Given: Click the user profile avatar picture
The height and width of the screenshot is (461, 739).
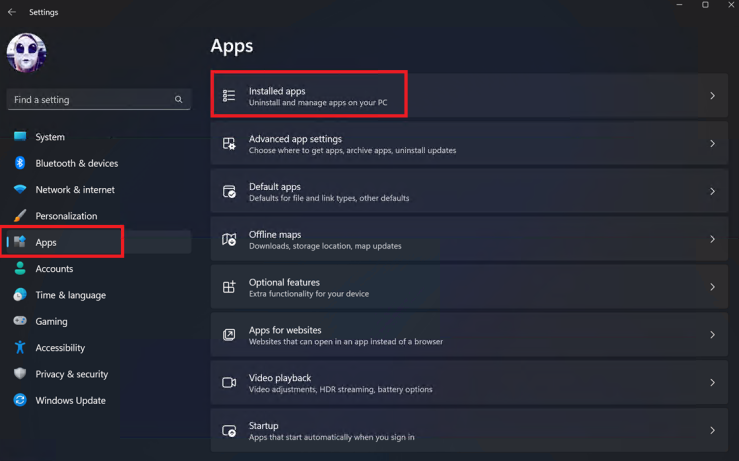Looking at the screenshot, I should coord(27,53).
